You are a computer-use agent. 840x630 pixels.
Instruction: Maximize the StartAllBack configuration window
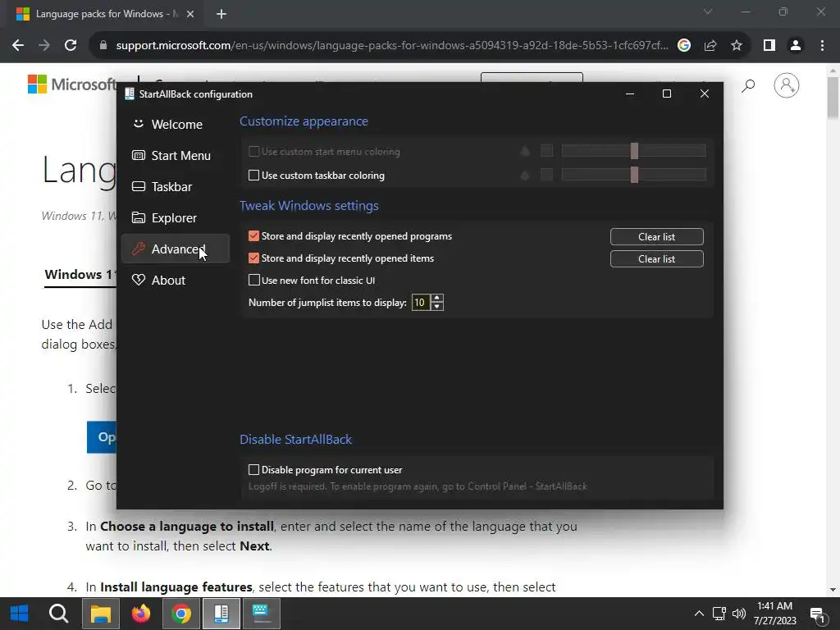tap(667, 94)
